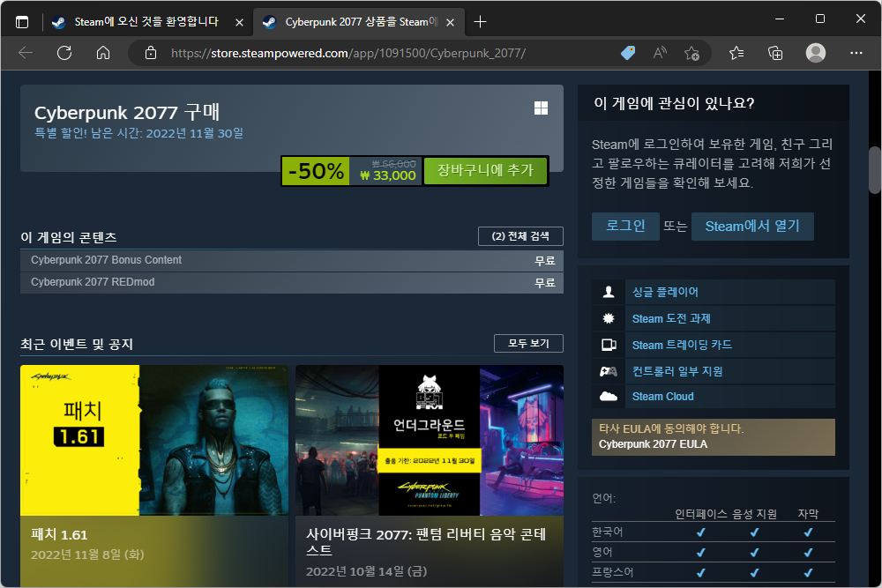Click the Steam Cloud icon
This screenshot has width=882, height=588.
[608, 397]
